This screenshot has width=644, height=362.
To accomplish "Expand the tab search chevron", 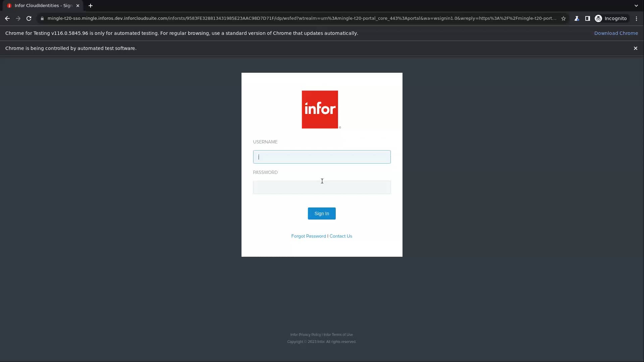I will (636, 6).
